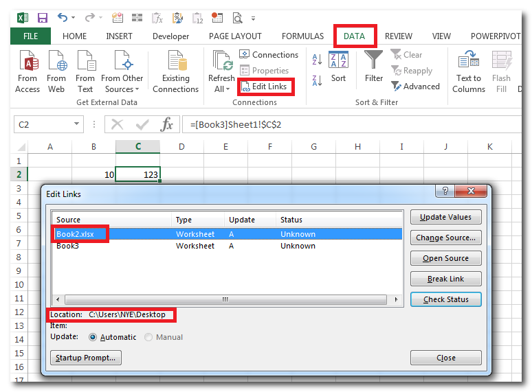Click the Save icon in quick access toolbar

tap(42, 17)
